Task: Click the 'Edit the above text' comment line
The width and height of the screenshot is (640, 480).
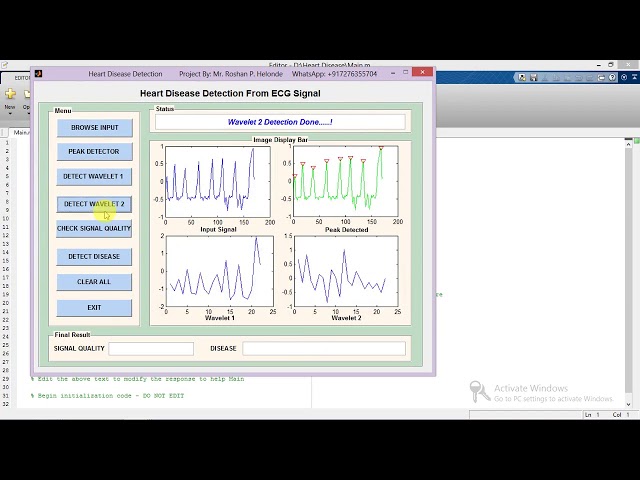Action: tap(138, 379)
